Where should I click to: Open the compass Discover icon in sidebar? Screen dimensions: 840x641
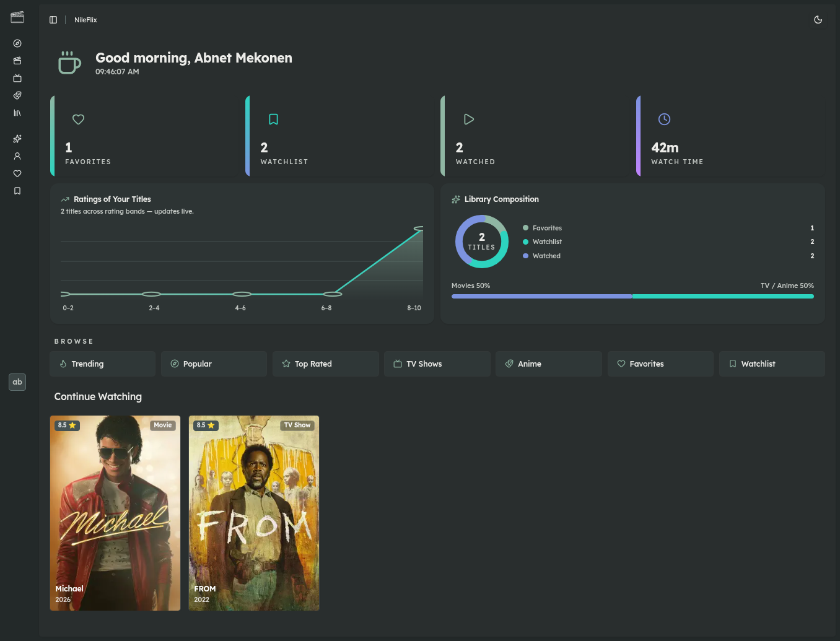point(17,43)
